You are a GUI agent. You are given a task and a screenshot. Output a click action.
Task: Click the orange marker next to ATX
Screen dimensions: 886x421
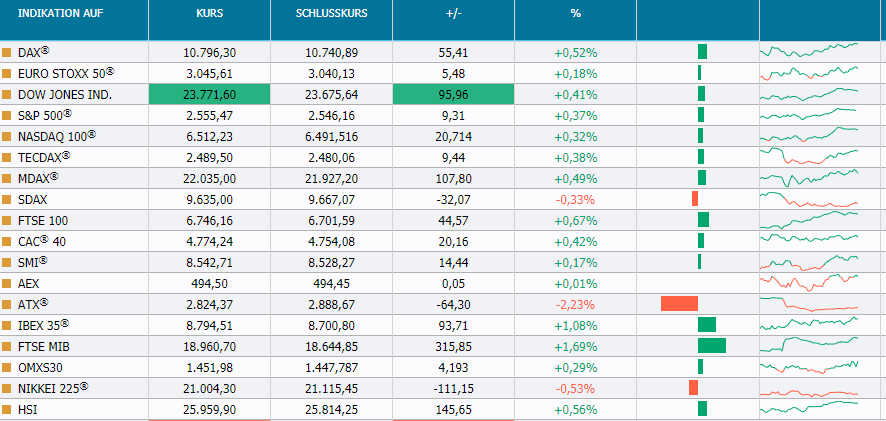7,304
